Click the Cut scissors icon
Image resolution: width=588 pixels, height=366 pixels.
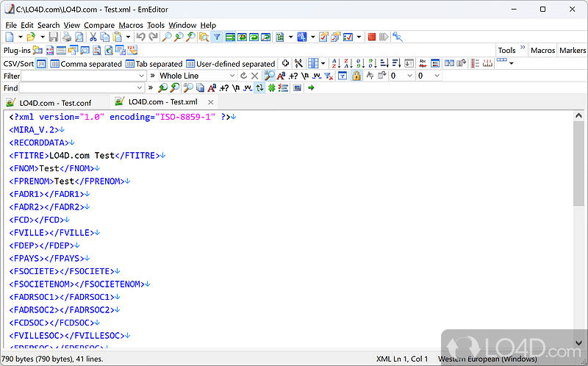click(x=93, y=37)
